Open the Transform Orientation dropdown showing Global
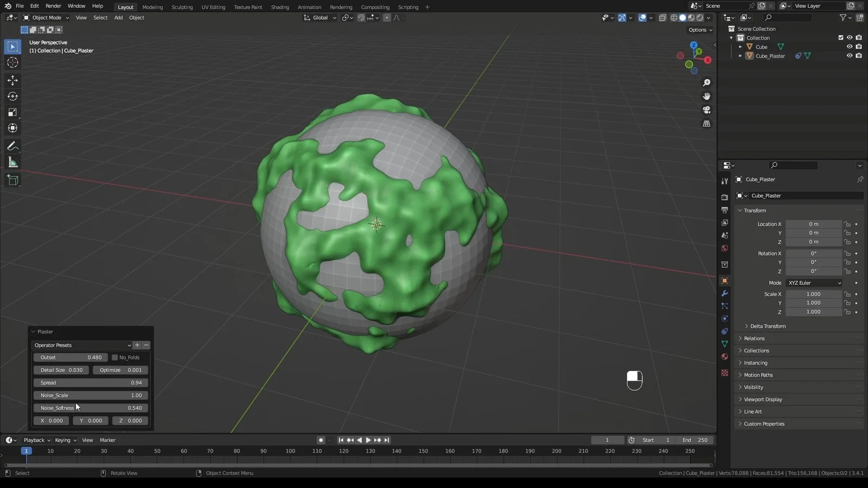Image resolution: width=868 pixels, height=488 pixels. point(320,17)
